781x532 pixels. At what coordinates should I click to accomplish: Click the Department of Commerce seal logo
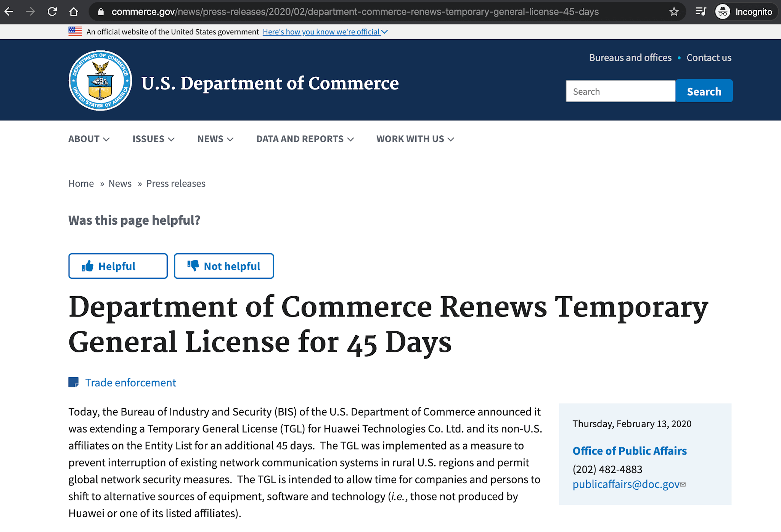(100, 80)
